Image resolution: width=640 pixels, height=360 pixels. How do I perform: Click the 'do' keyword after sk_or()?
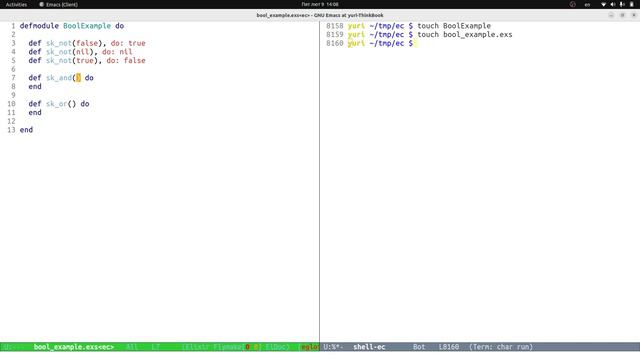85,104
